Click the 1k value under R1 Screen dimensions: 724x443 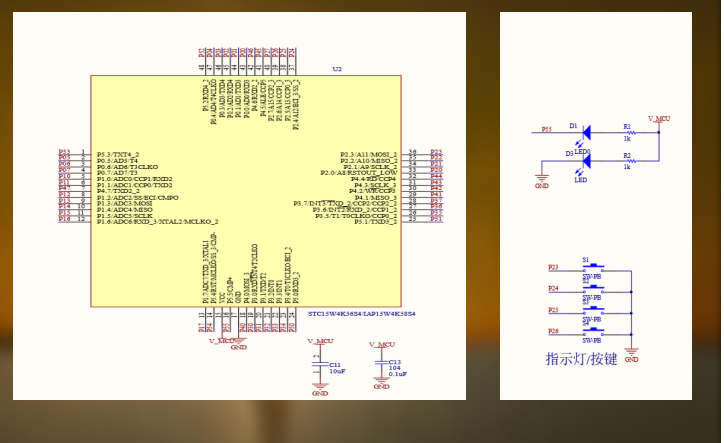point(627,139)
